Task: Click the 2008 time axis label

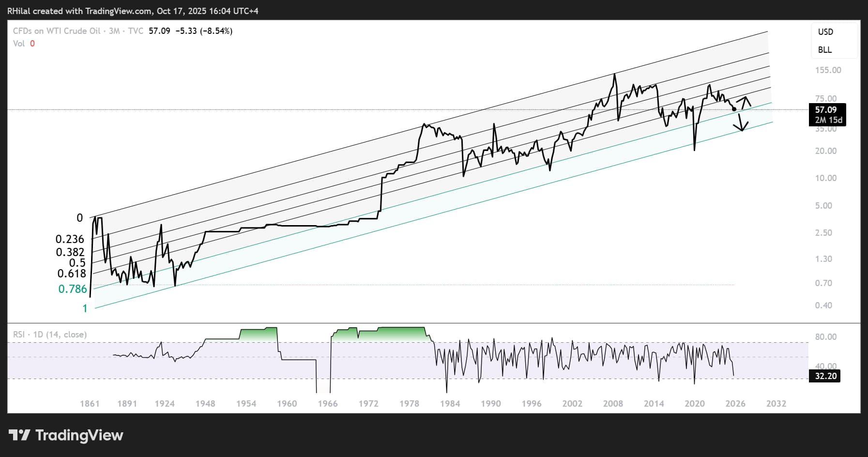Action: (613, 404)
